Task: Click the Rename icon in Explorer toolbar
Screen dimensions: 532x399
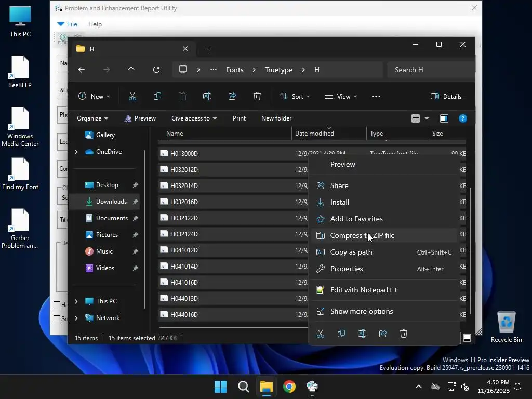Action: (x=207, y=96)
